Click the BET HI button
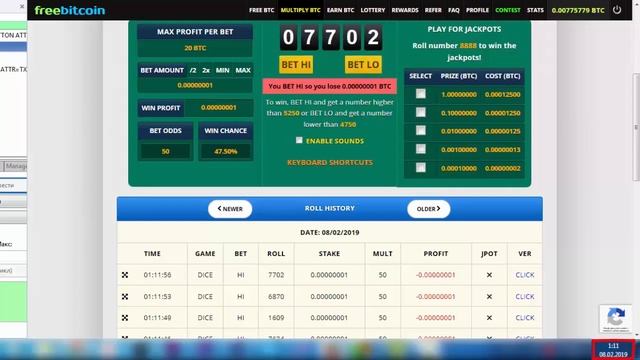Image resolution: width=640 pixels, height=360 pixels. pyautogui.click(x=296, y=64)
